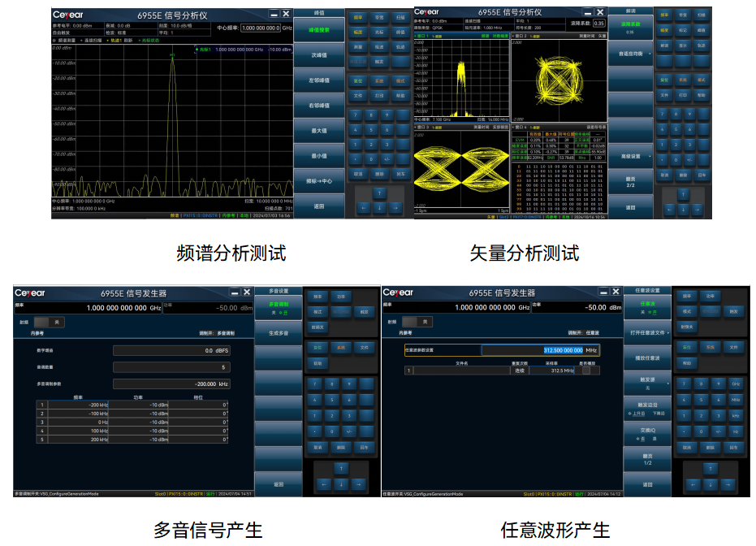Screen dimensions: 756x546
Task: Expand the 高级设置 advanced settings submenu
Action: point(629,156)
